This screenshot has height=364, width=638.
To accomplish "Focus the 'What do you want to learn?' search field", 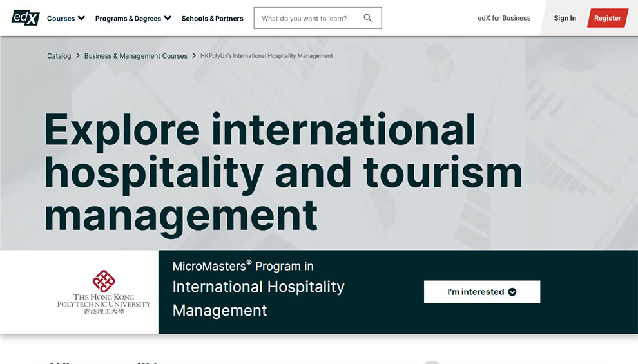I will pyautogui.click(x=318, y=18).
